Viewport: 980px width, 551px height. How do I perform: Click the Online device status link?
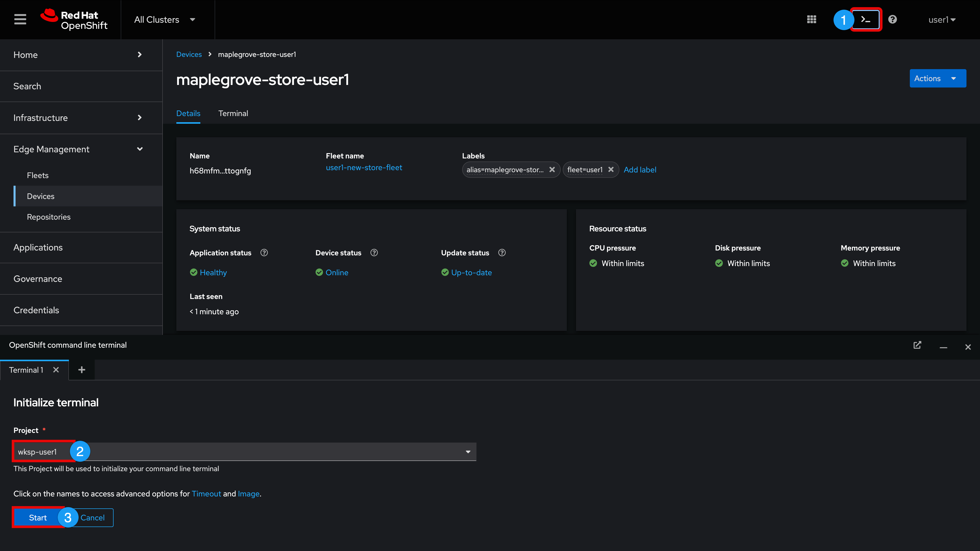coord(337,272)
